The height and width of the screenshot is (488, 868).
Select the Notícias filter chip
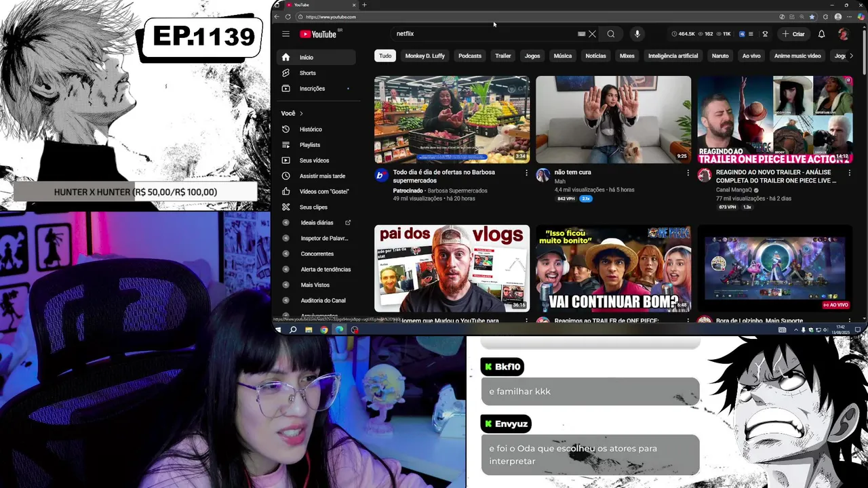[595, 56]
